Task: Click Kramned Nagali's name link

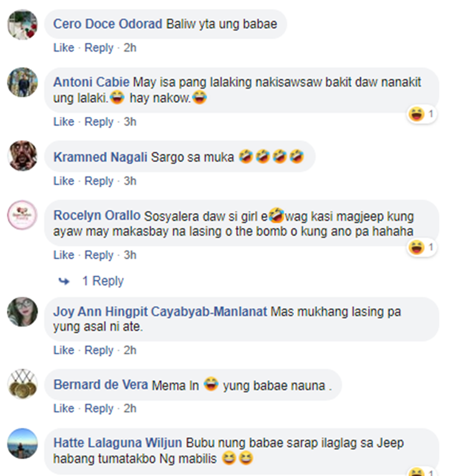Action: pos(100,157)
